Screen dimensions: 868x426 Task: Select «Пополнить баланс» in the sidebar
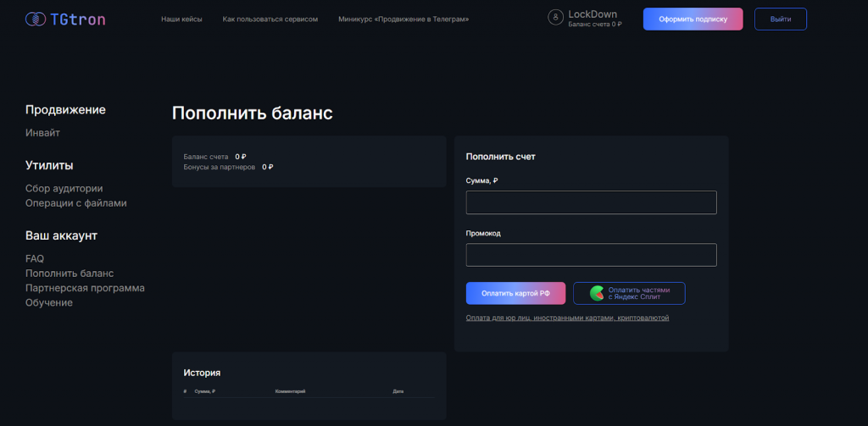click(70, 274)
